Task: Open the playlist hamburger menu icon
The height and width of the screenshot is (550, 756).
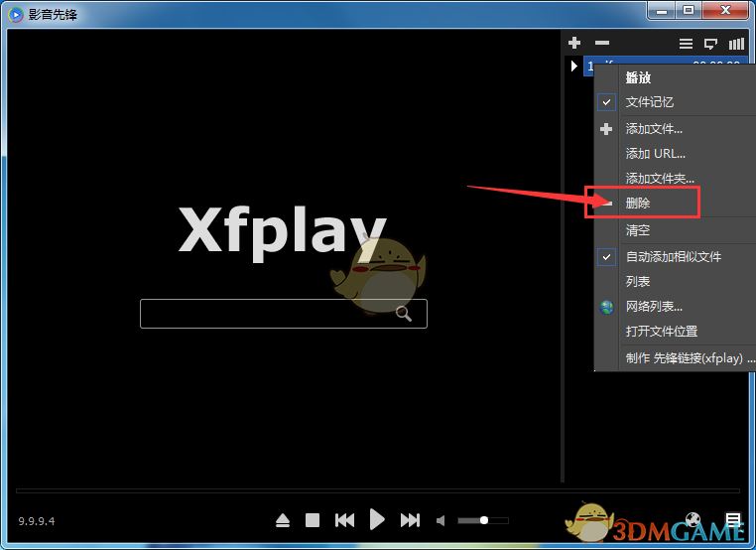Action: [686, 44]
